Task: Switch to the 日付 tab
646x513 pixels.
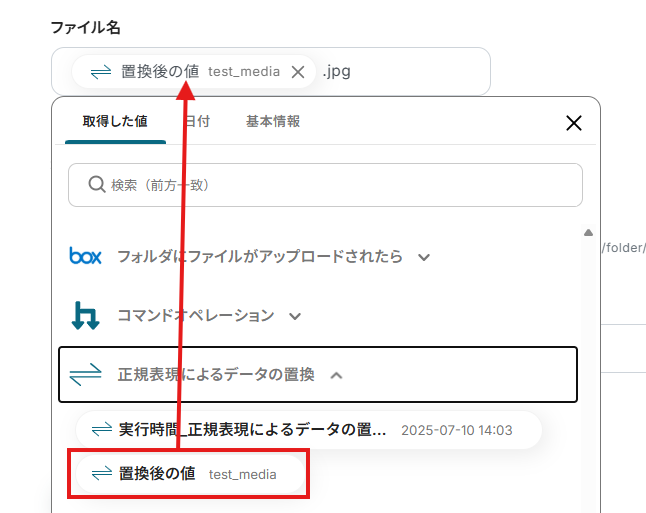Action: click(198, 122)
